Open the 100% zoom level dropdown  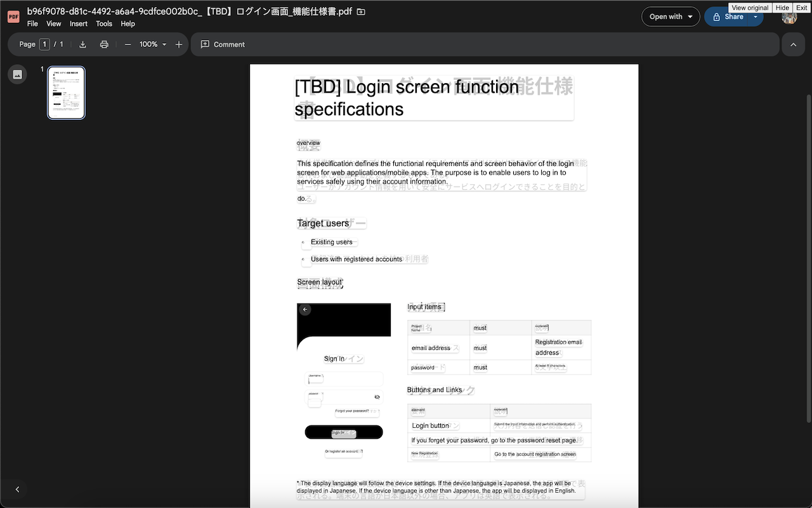[152, 44]
